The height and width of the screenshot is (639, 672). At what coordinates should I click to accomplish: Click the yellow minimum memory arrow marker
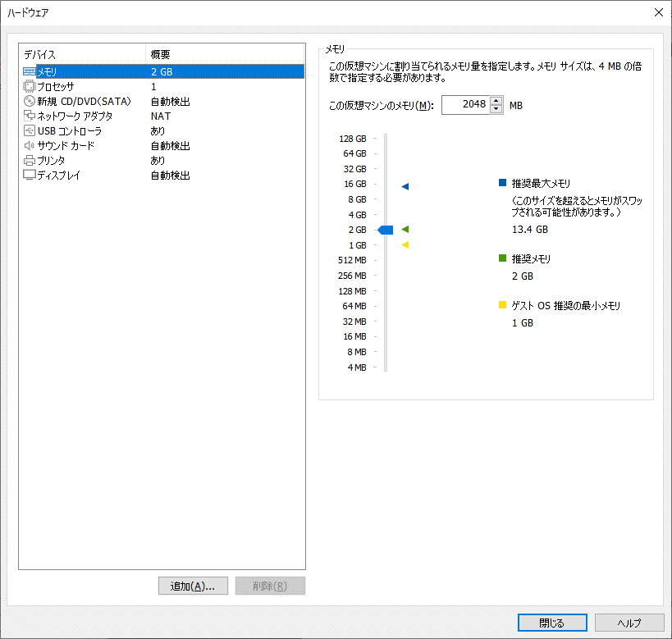pos(405,244)
